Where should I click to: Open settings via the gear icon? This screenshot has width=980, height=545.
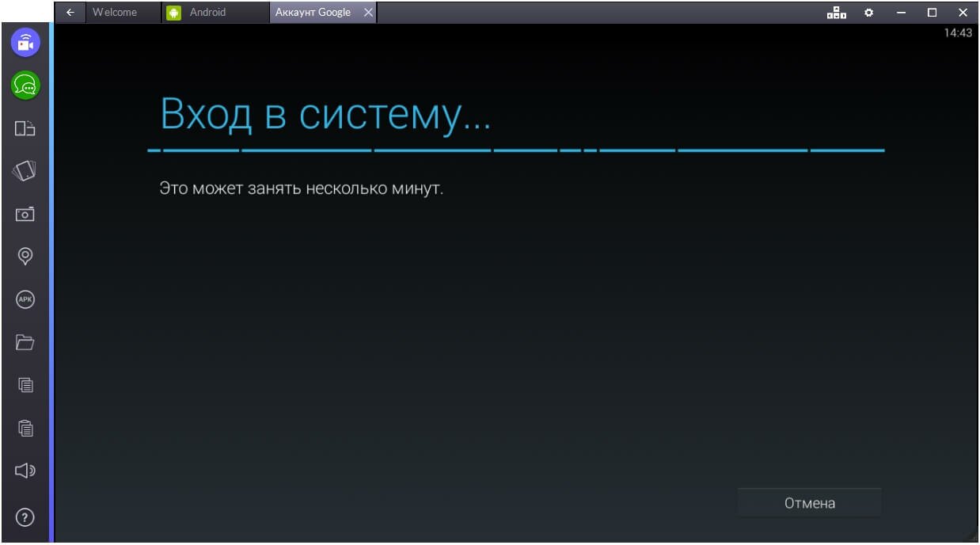868,12
